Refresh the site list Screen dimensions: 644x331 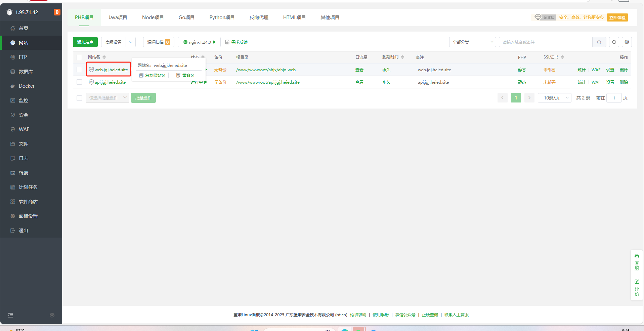[614, 42]
